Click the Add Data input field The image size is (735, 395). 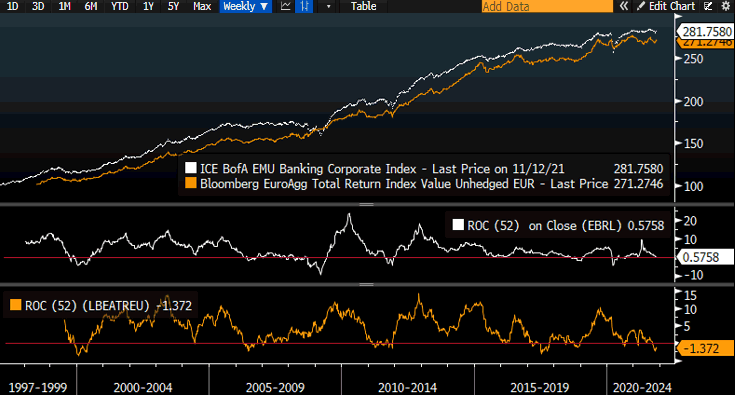tap(547, 6)
